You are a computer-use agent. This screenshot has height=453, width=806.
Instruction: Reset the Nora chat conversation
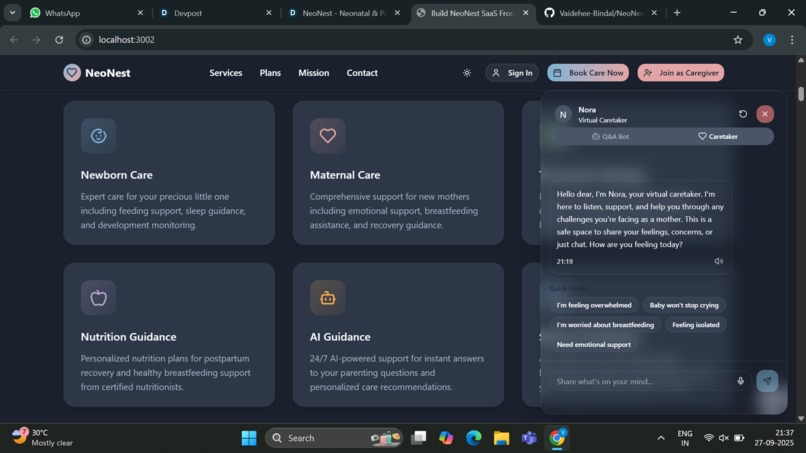[743, 114]
